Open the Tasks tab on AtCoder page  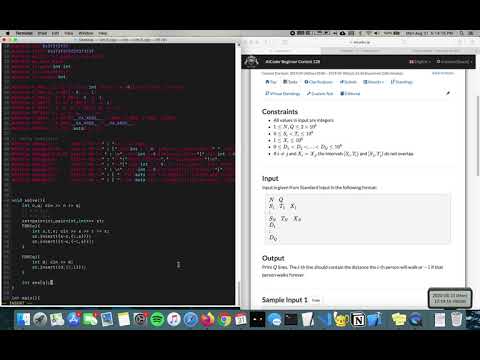290,82
